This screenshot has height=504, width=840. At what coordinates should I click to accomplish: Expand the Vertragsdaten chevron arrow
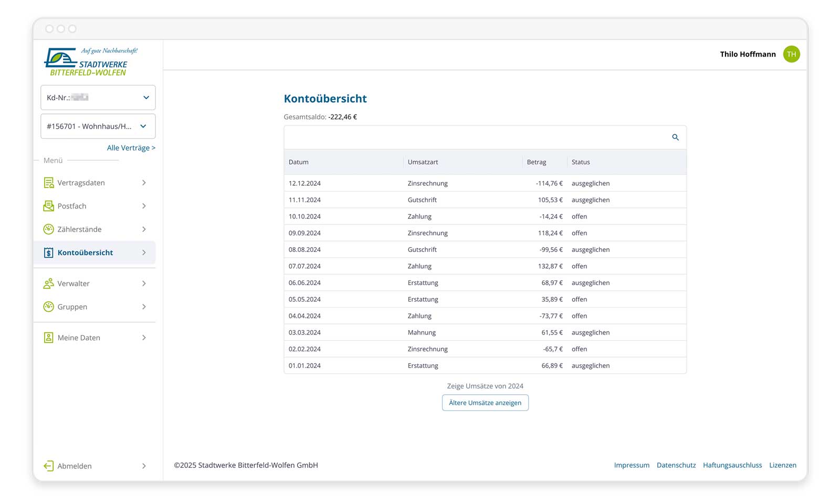(144, 183)
